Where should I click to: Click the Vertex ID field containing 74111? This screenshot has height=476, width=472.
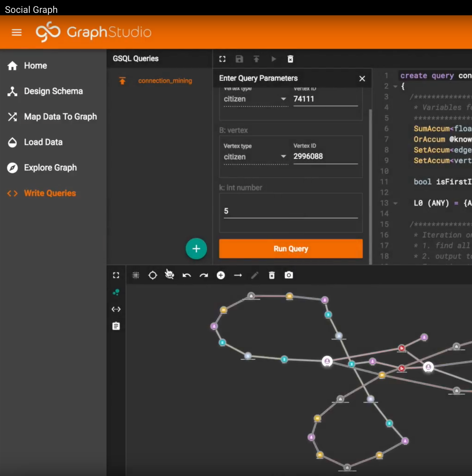[326, 99]
